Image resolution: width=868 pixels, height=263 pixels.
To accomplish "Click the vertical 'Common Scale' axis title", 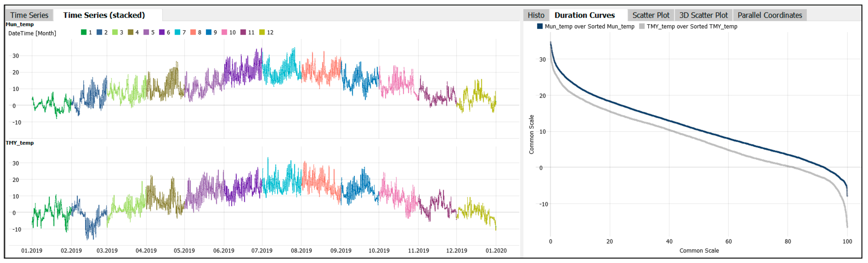I will pos(531,135).
